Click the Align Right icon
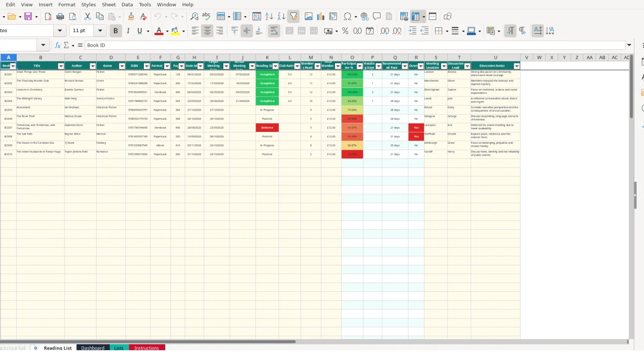The height and width of the screenshot is (362, 644). click(219, 31)
